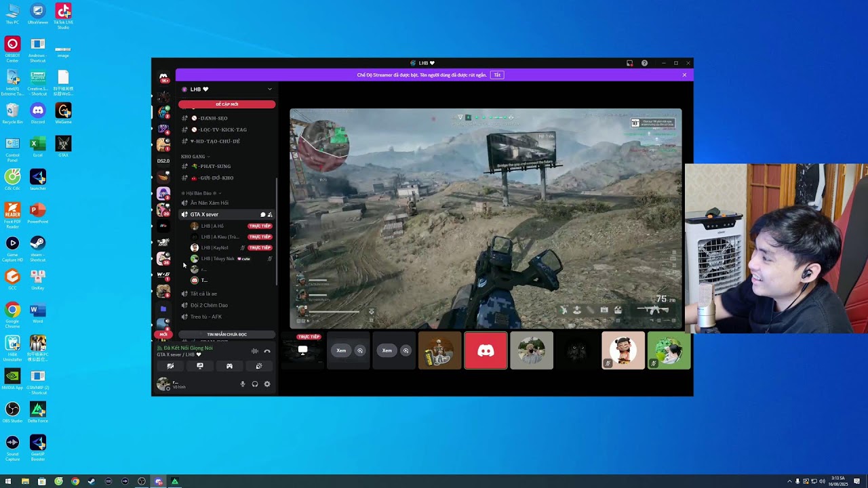Turn on camera in voice panel

click(170, 366)
